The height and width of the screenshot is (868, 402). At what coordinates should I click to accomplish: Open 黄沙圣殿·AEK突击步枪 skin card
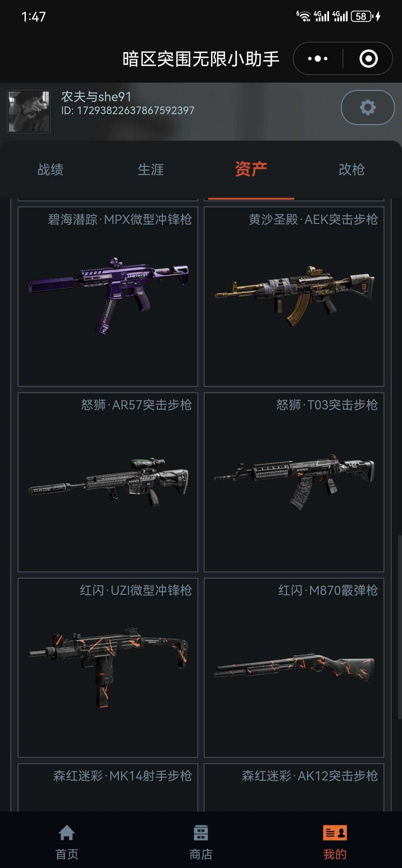(x=294, y=296)
